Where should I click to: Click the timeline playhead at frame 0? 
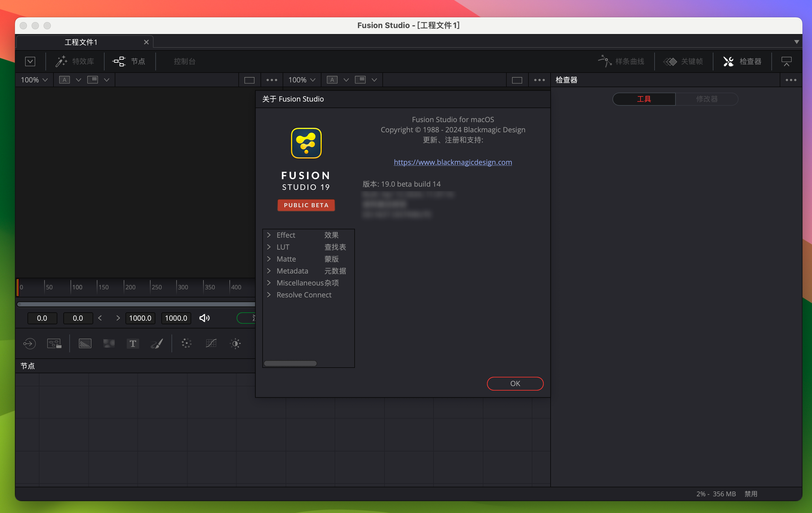coord(18,288)
